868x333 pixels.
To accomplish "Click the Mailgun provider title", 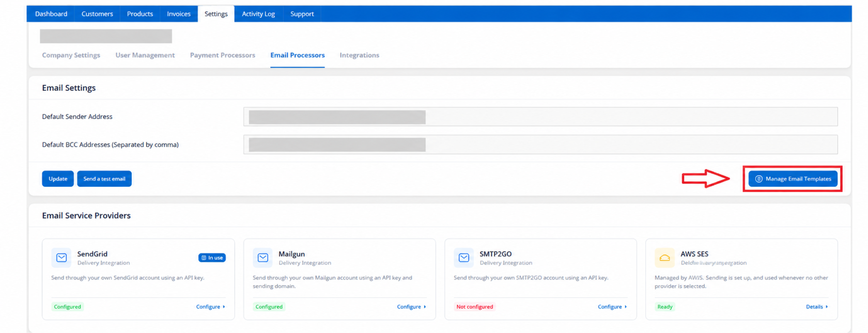I will coord(292,254).
